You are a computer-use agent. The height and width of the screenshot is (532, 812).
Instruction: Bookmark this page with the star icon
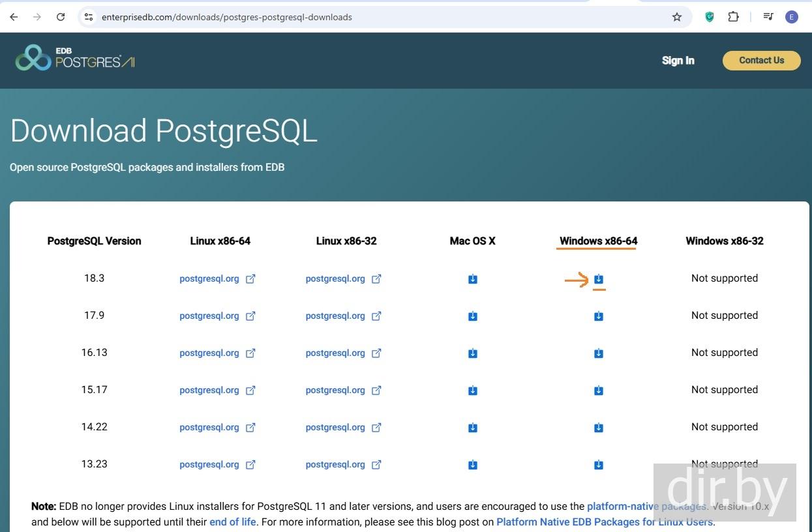[677, 17]
